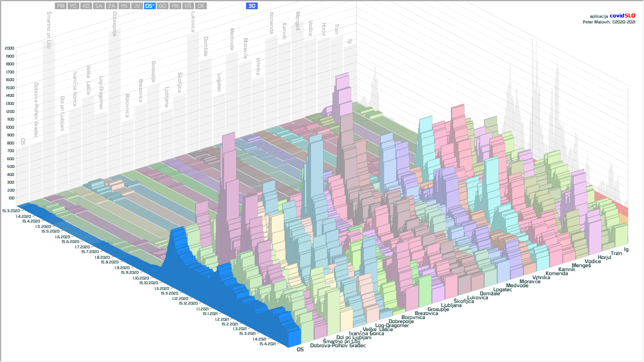Select the 1.1.2021 date axis tick

[x=202, y=309]
